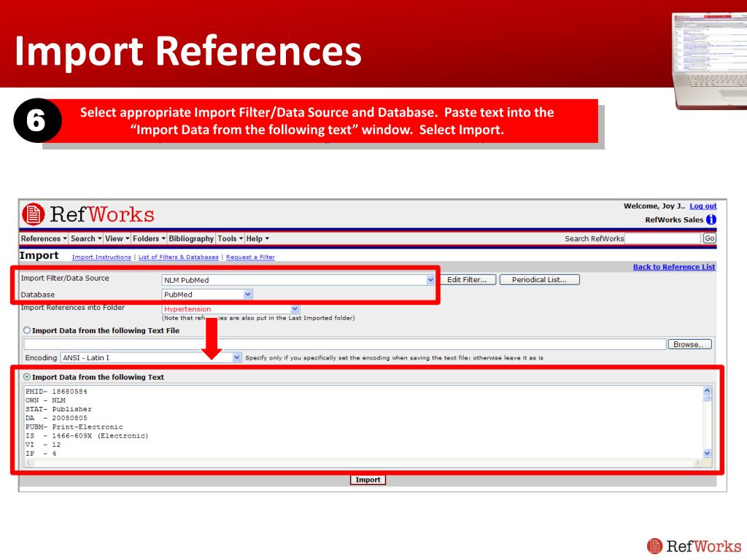
Task: Click the horizontal scrollbar of the text area
Action: tap(363, 462)
